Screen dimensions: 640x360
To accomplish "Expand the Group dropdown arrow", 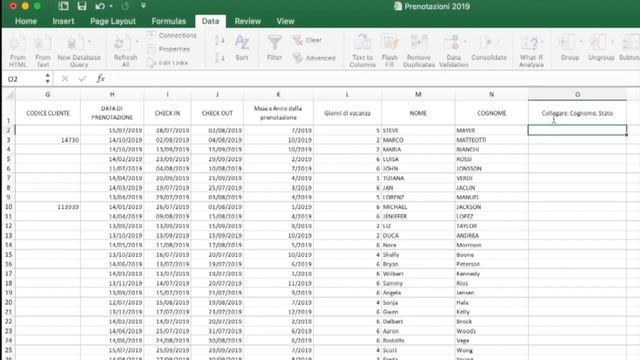I will point(581,42).
